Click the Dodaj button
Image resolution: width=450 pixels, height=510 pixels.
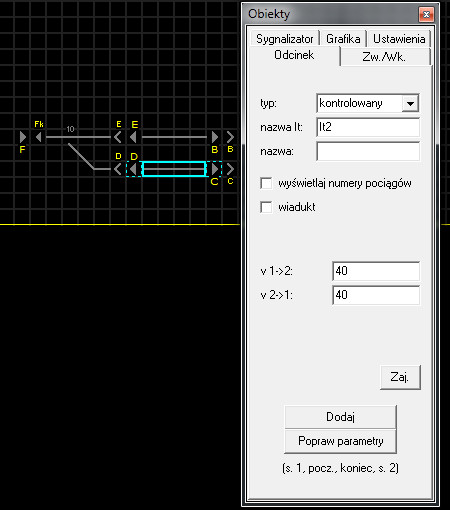pos(340,417)
